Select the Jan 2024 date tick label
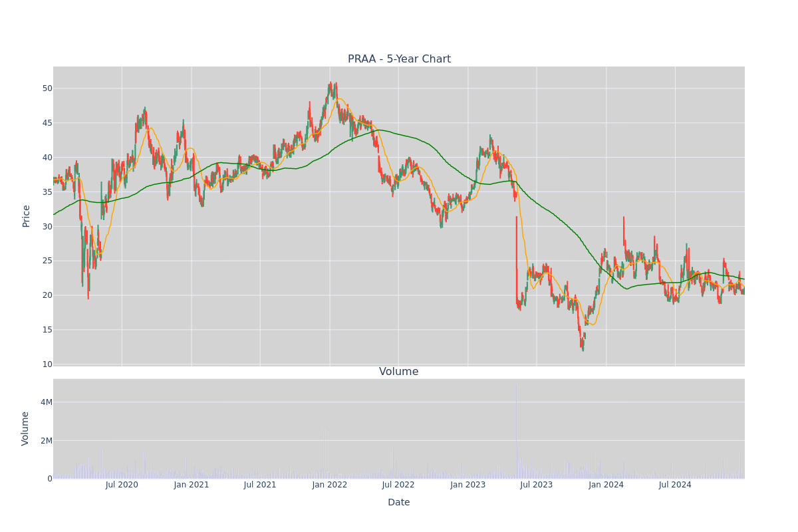798x532 pixels. pyautogui.click(x=606, y=485)
